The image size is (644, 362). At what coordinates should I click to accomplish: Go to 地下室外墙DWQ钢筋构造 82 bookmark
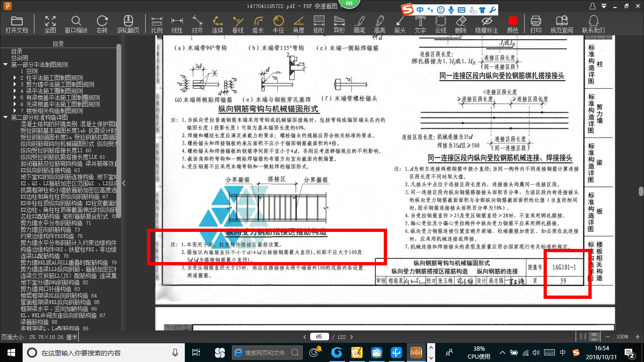tap(54, 282)
